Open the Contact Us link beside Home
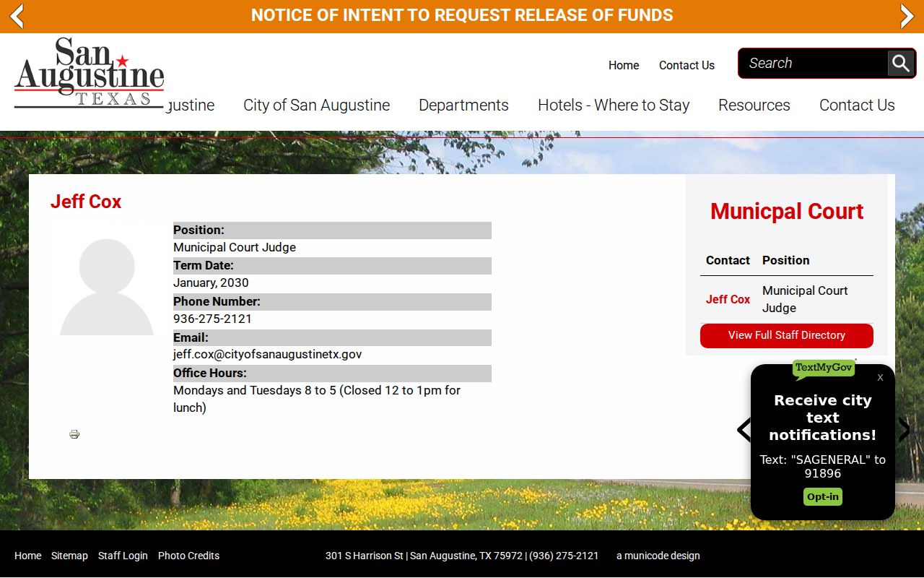 (687, 65)
